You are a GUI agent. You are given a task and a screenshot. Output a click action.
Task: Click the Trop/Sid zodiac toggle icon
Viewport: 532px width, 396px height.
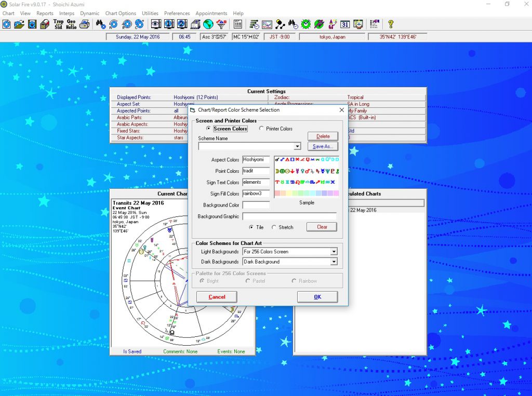click(x=59, y=24)
